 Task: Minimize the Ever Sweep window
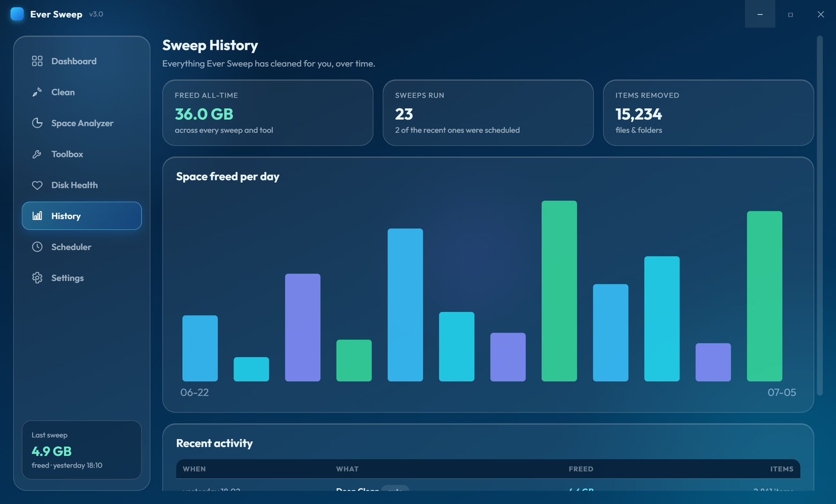(760, 14)
